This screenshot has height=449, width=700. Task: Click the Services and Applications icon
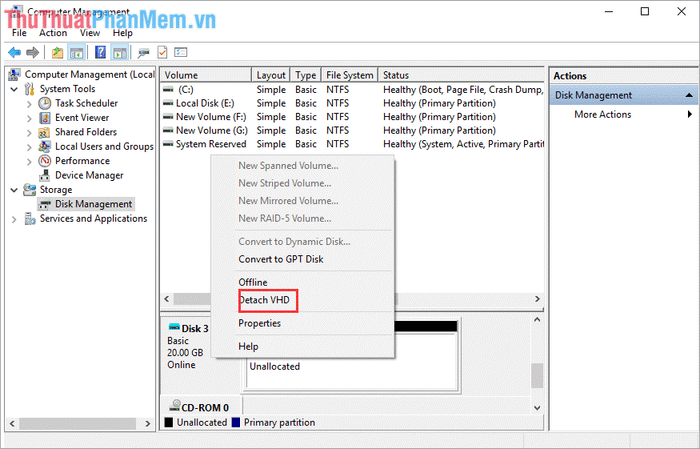30,219
